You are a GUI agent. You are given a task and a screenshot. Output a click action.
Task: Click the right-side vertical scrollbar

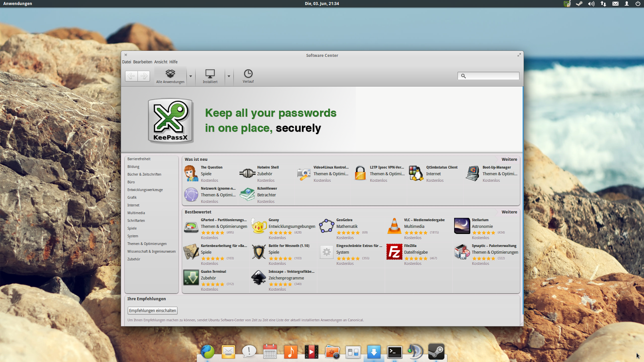click(522, 200)
